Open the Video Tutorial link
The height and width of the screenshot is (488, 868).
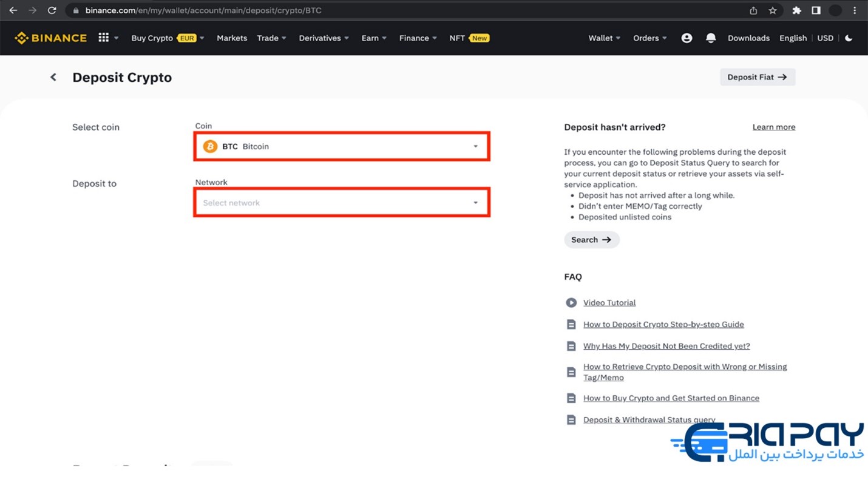point(609,302)
